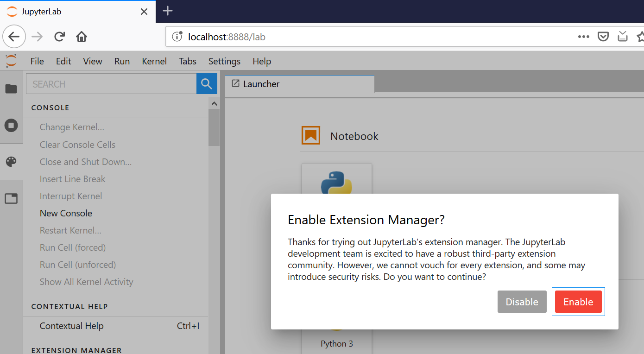Enable the Extension Manager in the dialog
Image resolution: width=644 pixels, height=354 pixels.
(x=578, y=301)
